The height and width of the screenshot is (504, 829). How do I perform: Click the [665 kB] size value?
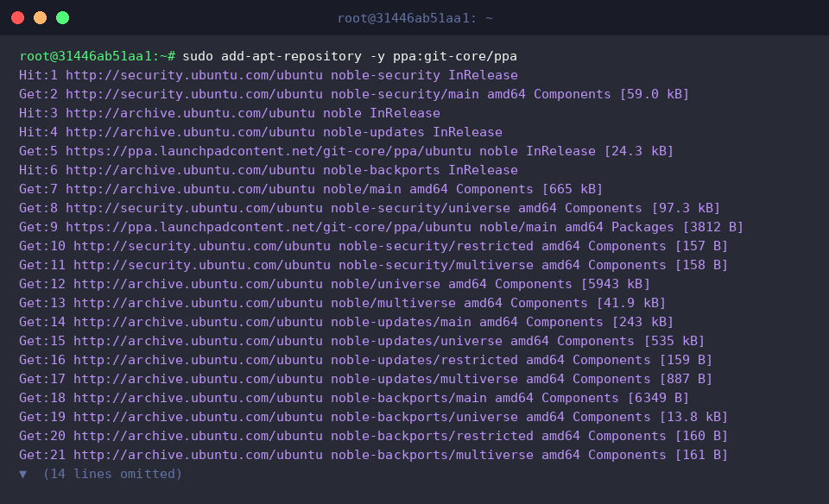tap(572, 189)
